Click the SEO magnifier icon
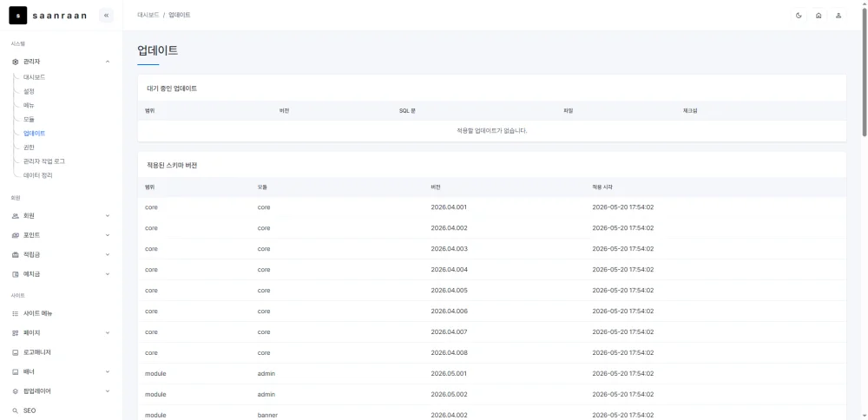 click(x=16, y=410)
